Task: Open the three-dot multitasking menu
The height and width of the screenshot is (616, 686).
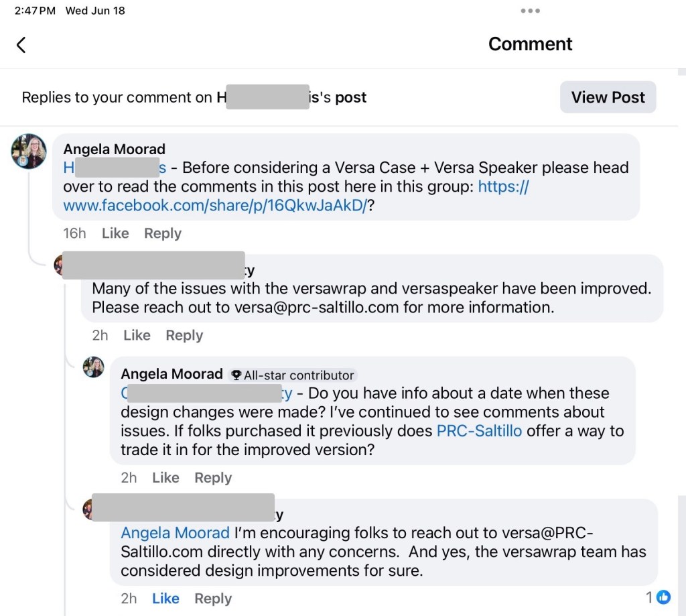Action: [x=530, y=11]
